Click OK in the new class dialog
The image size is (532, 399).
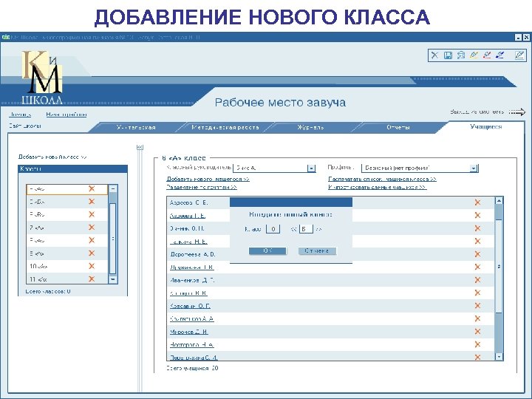267,250
